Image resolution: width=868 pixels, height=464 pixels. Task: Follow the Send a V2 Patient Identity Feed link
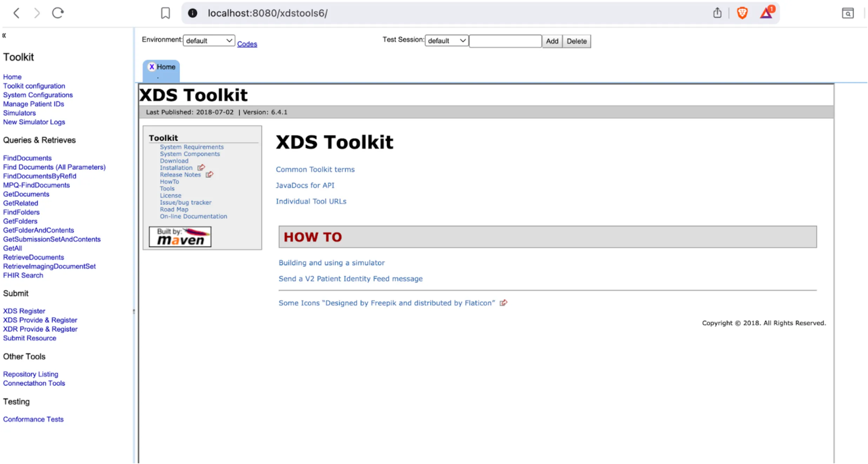[350, 278]
